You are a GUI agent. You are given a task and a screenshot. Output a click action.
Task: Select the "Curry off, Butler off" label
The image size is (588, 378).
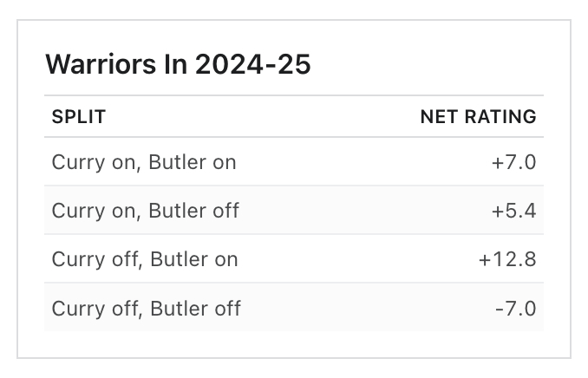click(147, 308)
